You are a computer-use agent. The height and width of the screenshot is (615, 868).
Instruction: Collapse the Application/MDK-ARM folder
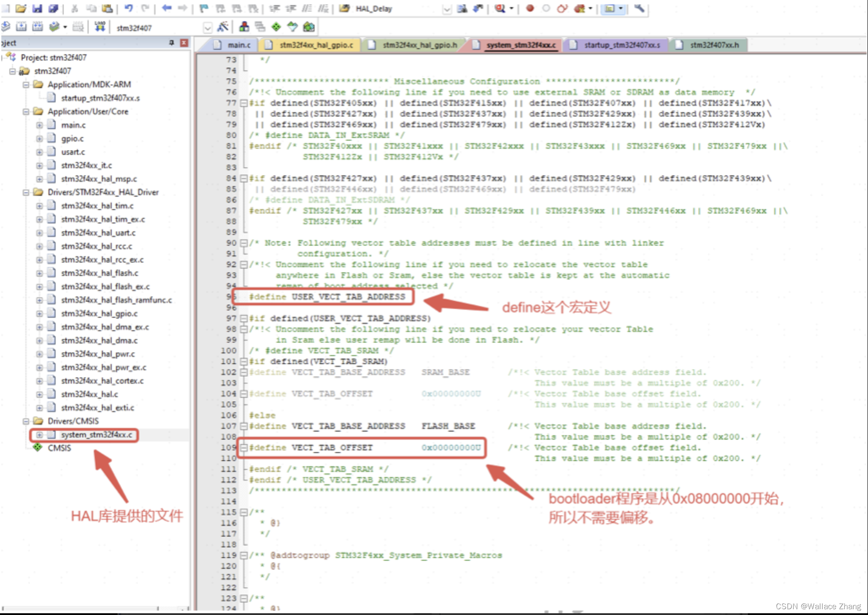pos(26,85)
